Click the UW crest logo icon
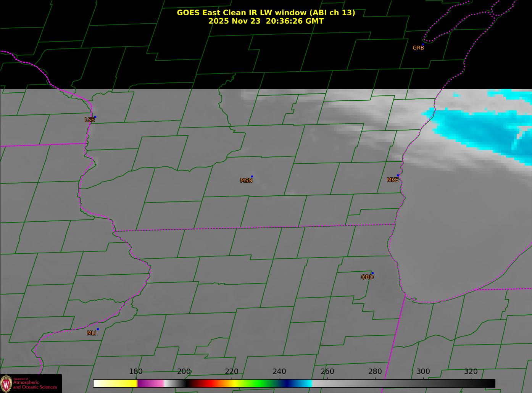This screenshot has width=532, height=393. click(x=6, y=383)
